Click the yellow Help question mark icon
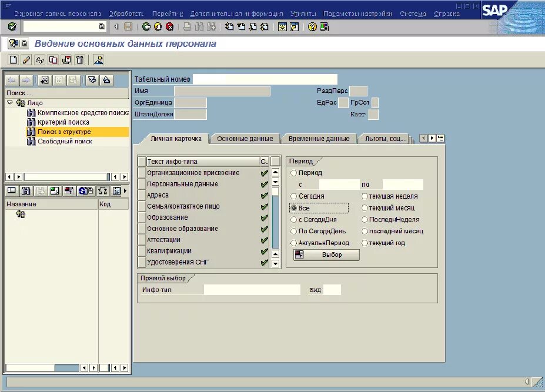This screenshot has height=392, width=545. click(x=312, y=27)
